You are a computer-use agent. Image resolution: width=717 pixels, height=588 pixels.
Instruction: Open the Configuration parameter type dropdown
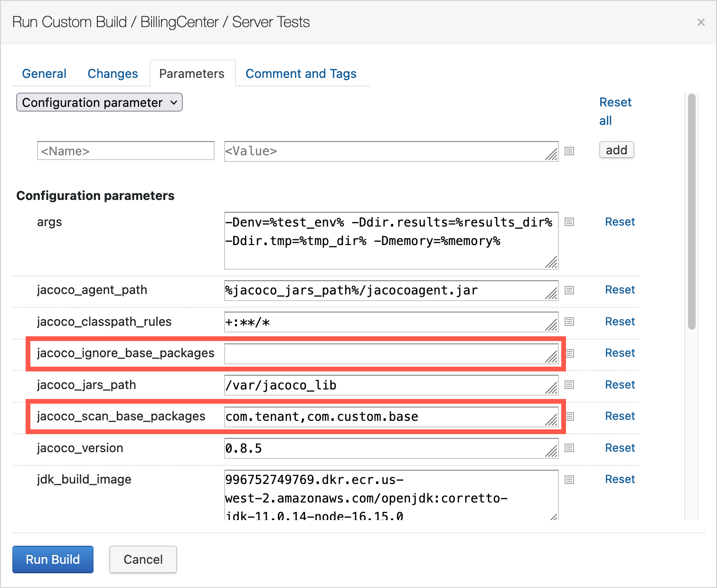click(x=99, y=103)
